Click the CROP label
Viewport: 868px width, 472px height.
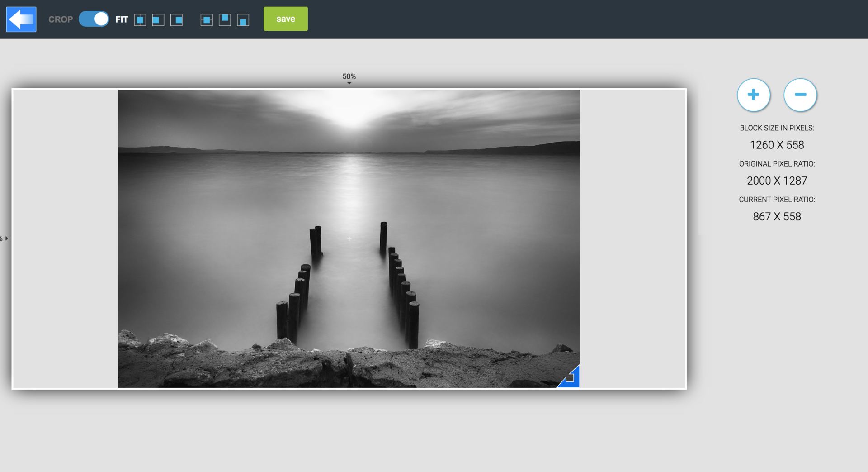coord(61,19)
